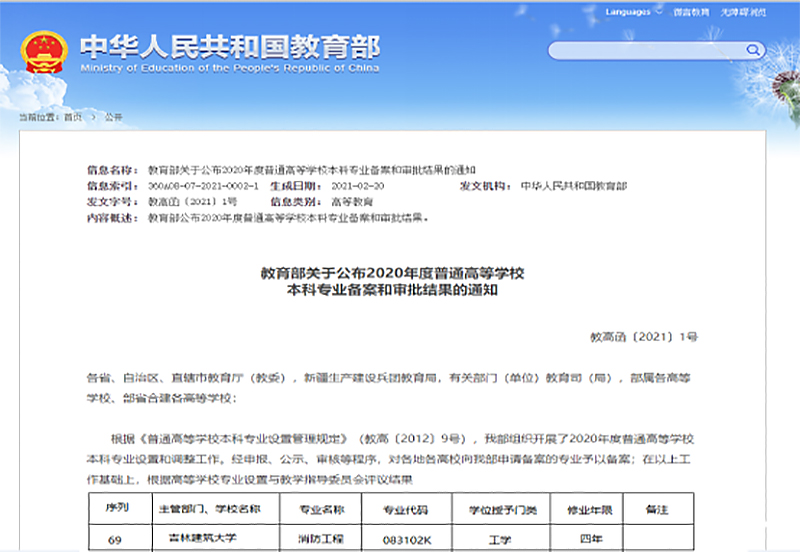Click the 修业年限 table header
Image resolution: width=800 pixels, height=553 pixels.
tap(589, 510)
